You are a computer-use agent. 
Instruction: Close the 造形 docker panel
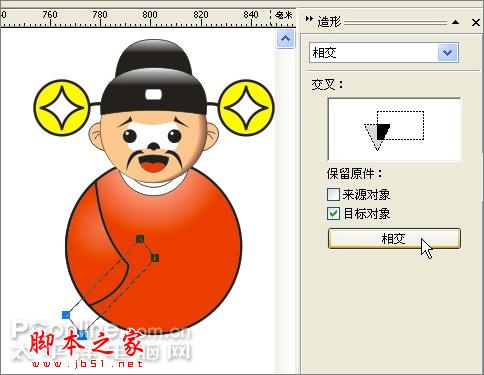(476, 22)
